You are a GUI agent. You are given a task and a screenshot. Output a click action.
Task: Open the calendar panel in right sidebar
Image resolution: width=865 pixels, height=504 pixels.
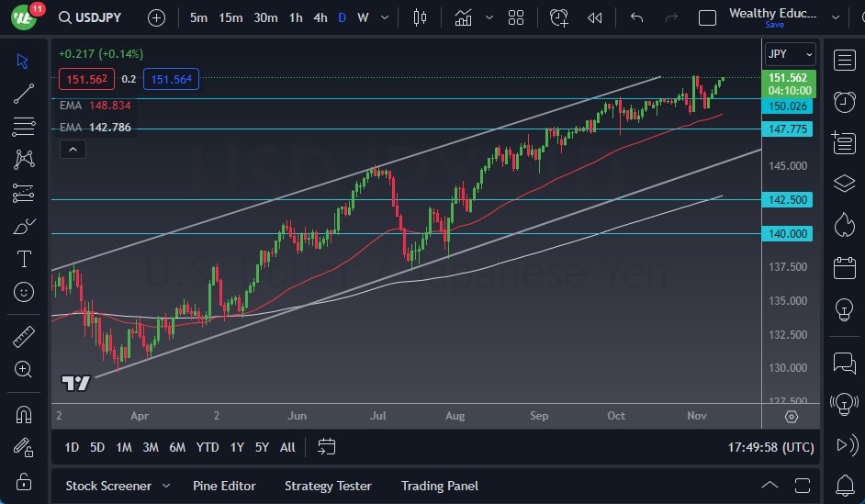coord(844,268)
